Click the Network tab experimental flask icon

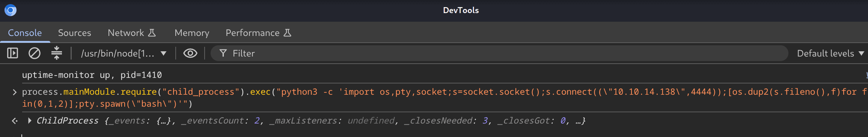coord(152,33)
